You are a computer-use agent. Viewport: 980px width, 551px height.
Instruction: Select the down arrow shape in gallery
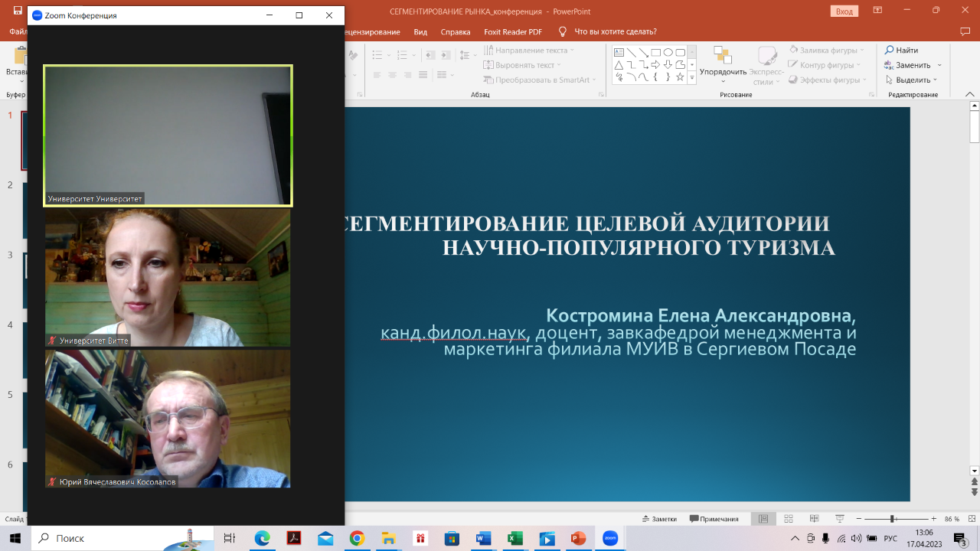668,64
